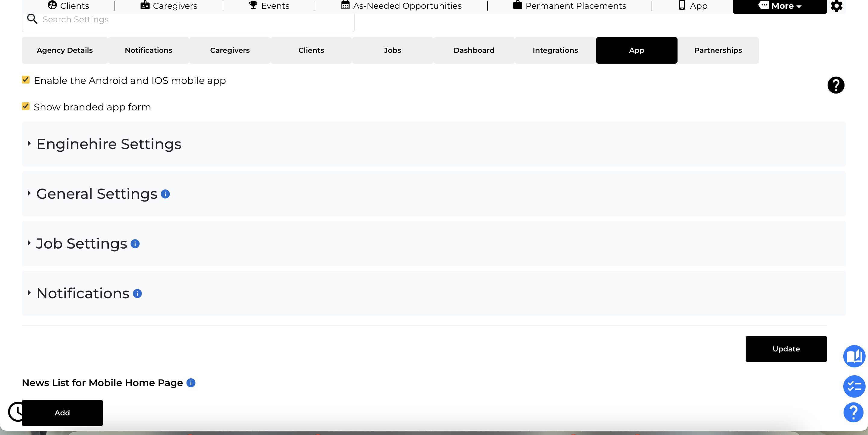Open the Integrations tab
This screenshot has width=868, height=435.
555,50
